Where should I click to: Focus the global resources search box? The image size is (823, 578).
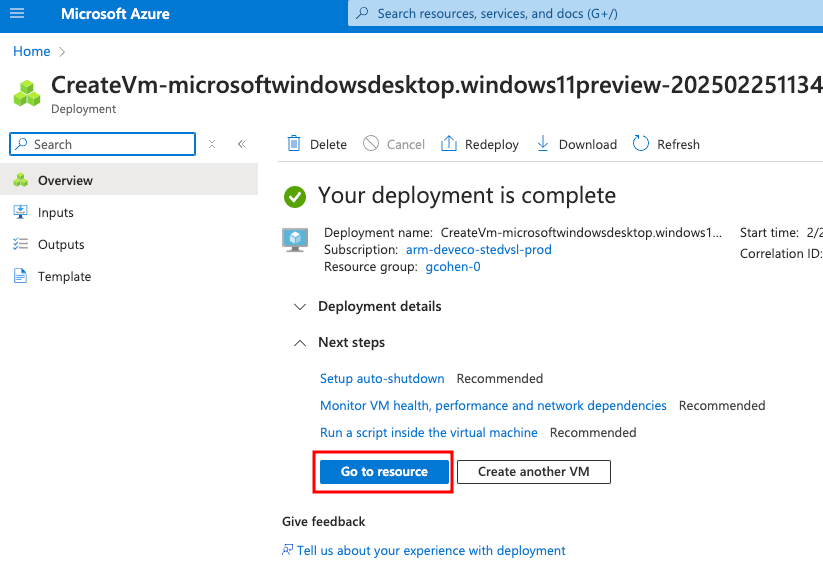(585, 13)
